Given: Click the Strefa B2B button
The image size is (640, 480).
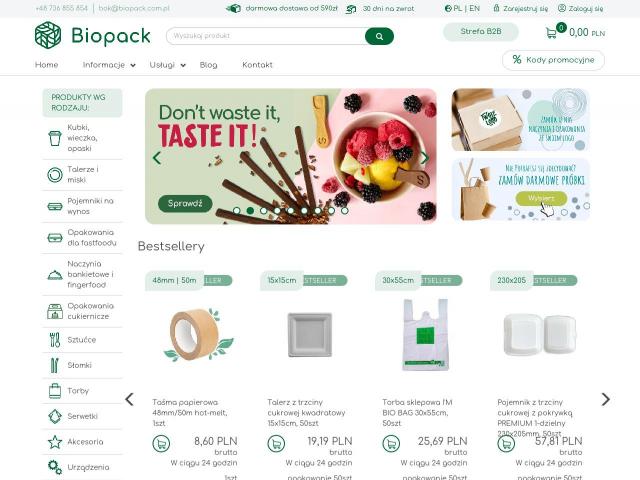Looking at the screenshot, I should click(x=481, y=32).
